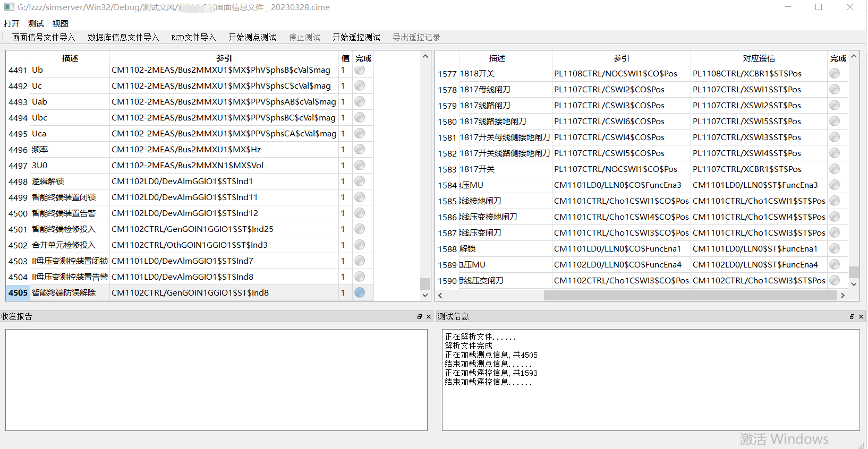Select row header 4505 in left table
The width and height of the screenshot is (868, 449).
[18, 293]
